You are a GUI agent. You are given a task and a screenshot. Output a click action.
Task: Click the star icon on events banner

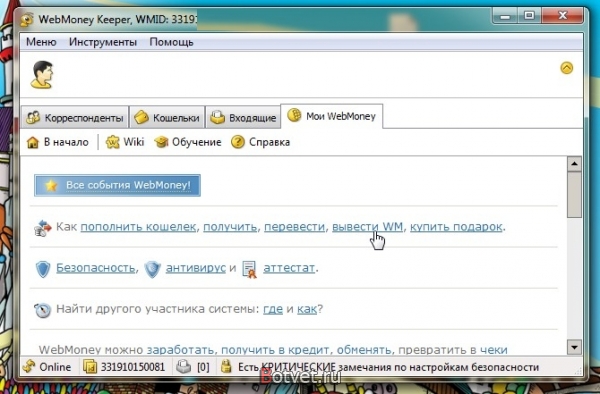[x=51, y=186]
